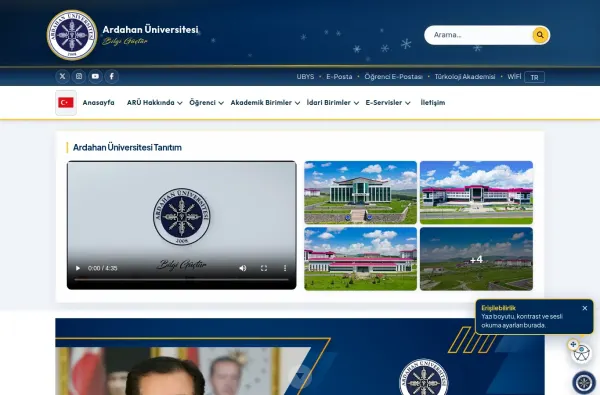Click the university emblem in the banner
Screen dimensions: 600x395
coord(424,377)
